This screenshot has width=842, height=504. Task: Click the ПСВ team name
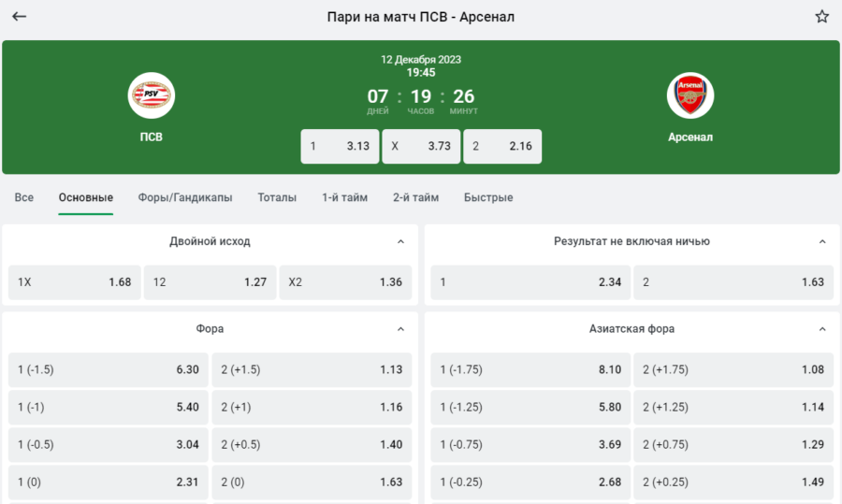[x=152, y=137]
